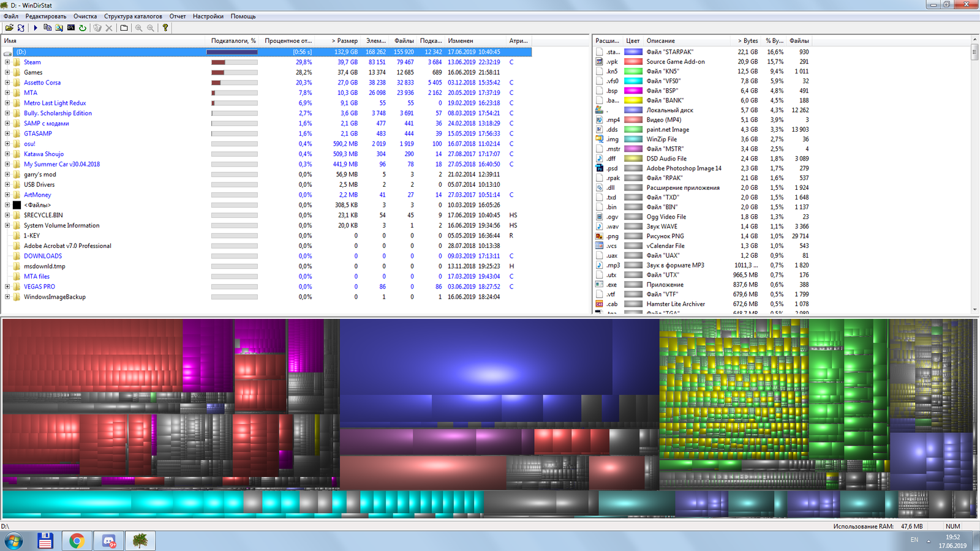Click the EN language indicator in tray
This screenshot has height=551, width=980.
pos(914,539)
